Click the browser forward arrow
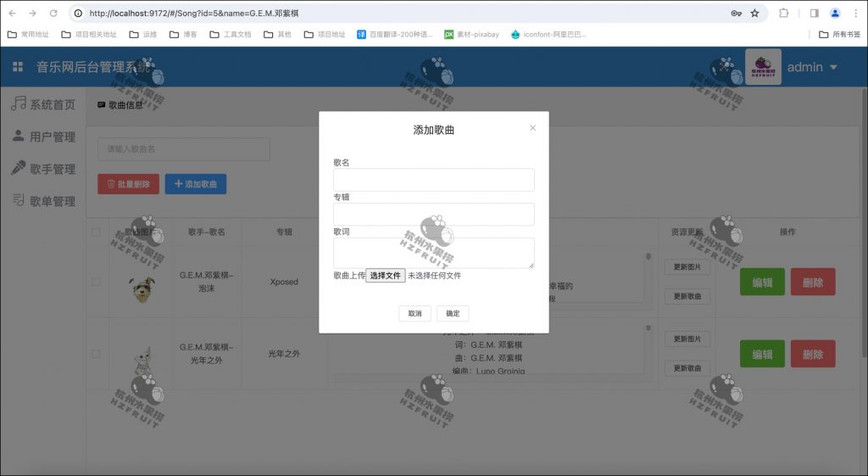This screenshot has height=476, width=868. (33, 13)
